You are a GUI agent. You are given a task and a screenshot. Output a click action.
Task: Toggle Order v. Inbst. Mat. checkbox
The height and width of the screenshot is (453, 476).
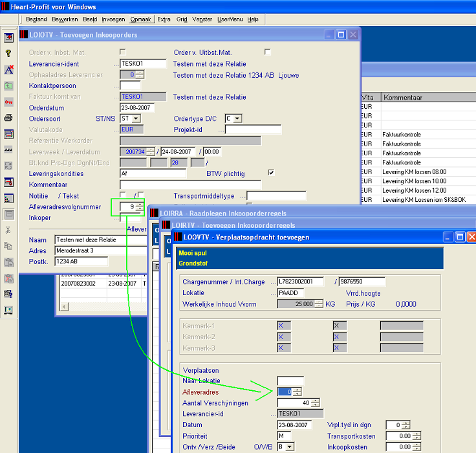tap(123, 52)
